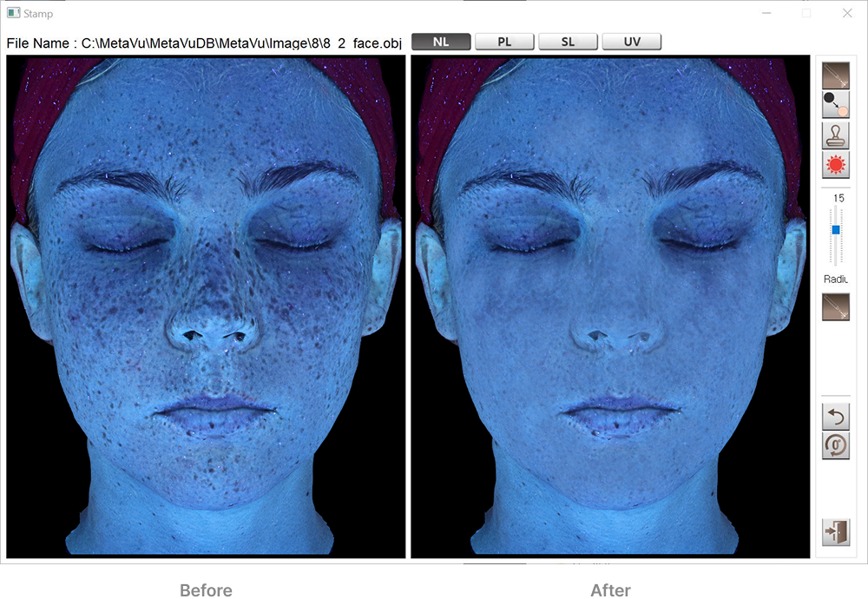The height and width of the screenshot is (599, 868).
Task: Switch to the PL imaging mode
Action: click(503, 41)
